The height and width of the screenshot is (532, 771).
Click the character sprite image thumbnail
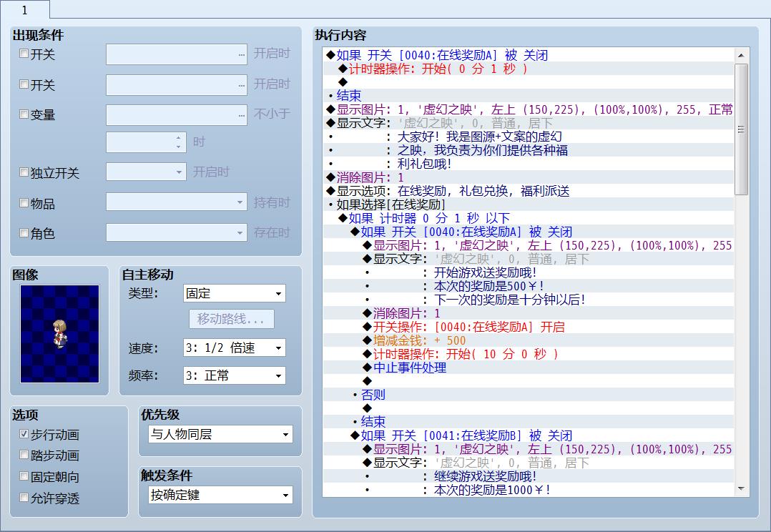[x=59, y=334]
